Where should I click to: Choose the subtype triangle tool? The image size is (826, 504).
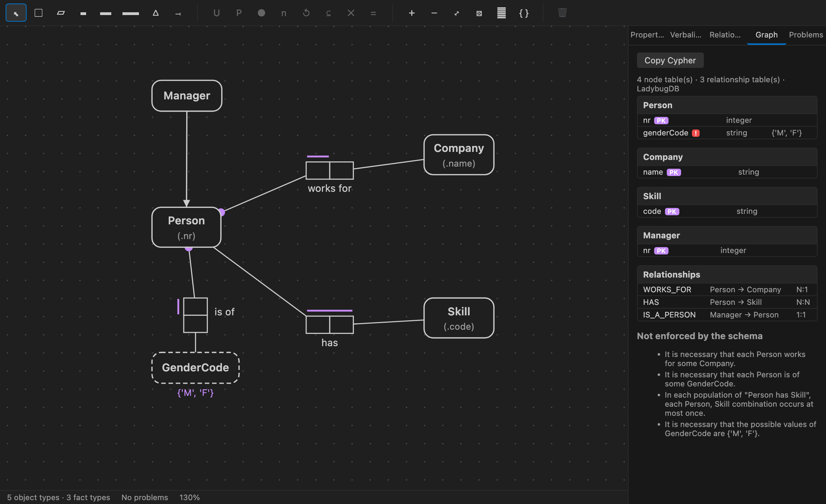pos(156,13)
